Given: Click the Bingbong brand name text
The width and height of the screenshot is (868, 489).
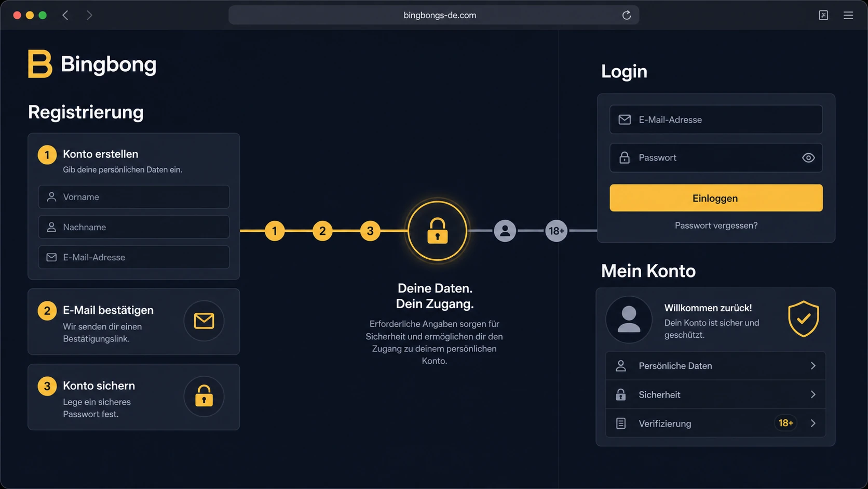Looking at the screenshot, I should pyautogui.click(x=108, y=64).
